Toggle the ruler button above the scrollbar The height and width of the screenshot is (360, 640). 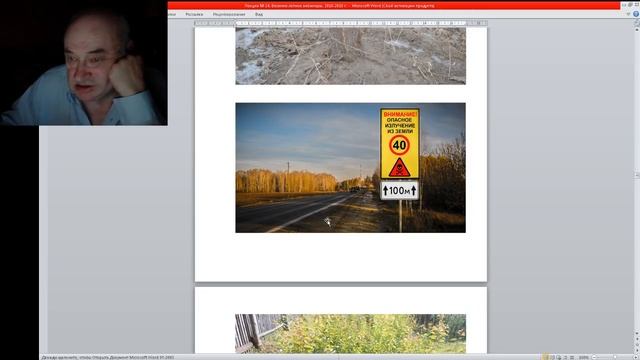(637, 23)
